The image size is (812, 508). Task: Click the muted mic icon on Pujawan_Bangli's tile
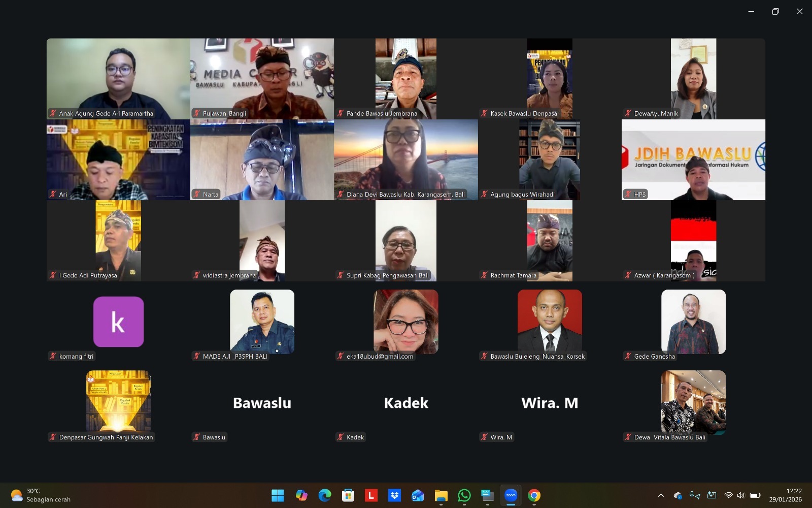196,114
